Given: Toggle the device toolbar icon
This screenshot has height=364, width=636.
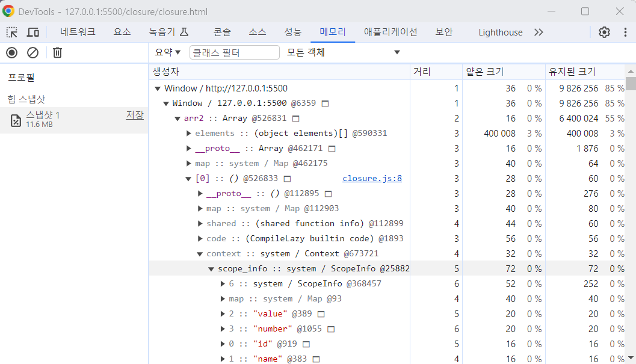Looking at the screenshot, I should (32, 31).
